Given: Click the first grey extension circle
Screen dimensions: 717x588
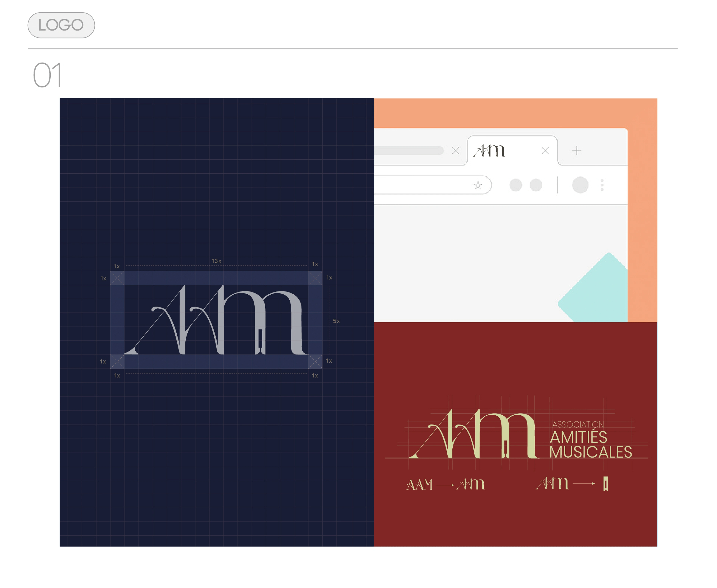Looking at the screenshot, I should pyautogui.click(x=515, y=185).
